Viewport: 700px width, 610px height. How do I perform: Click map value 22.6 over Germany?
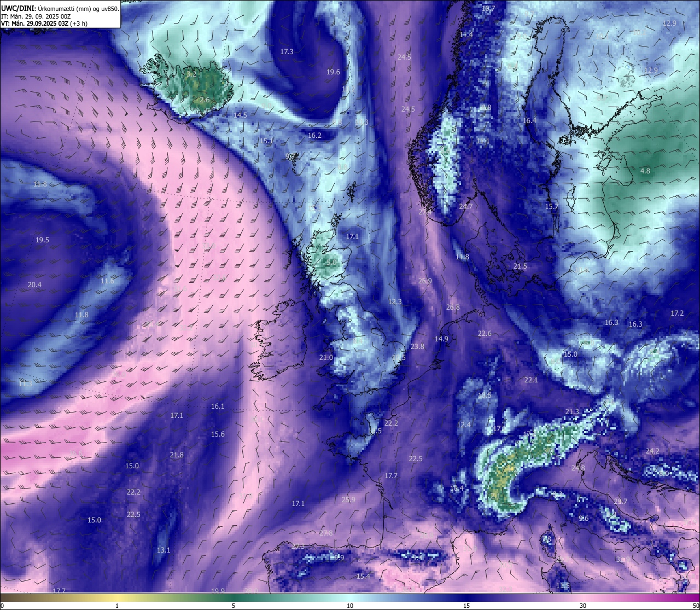coord(485,333)
